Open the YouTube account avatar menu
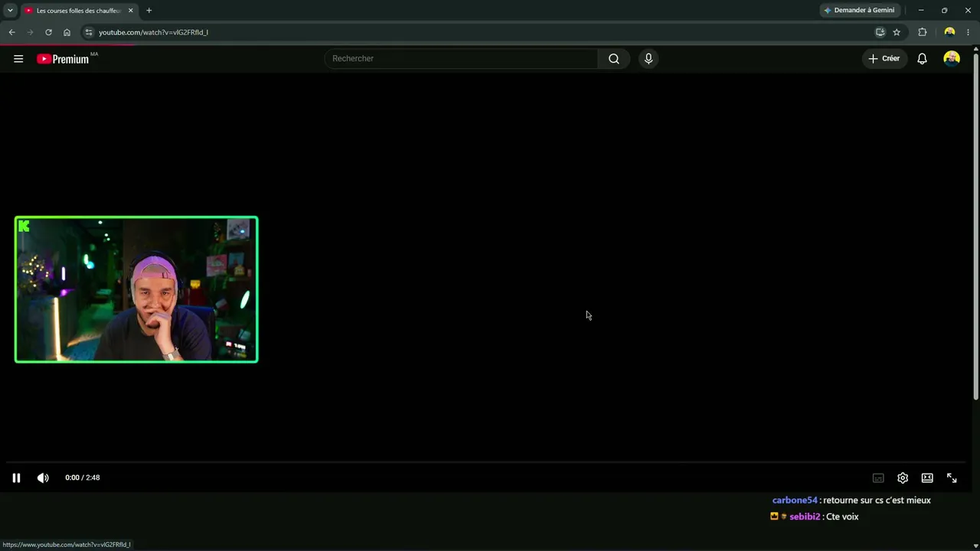The height and width of the screenshot is (551, 980). click(952, 58)
